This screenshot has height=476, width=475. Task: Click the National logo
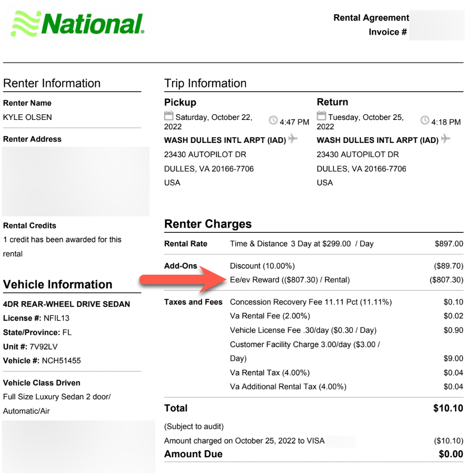pos(78,24)
